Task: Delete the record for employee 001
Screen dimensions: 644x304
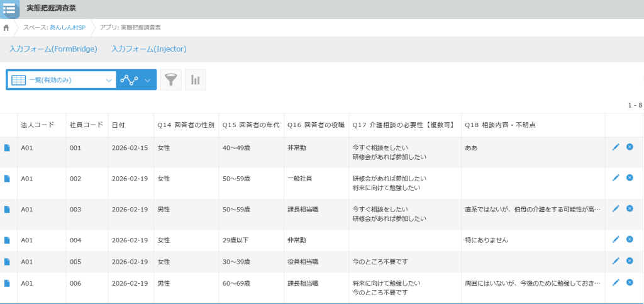Action: pyautogui.click(x=630, y=147)
